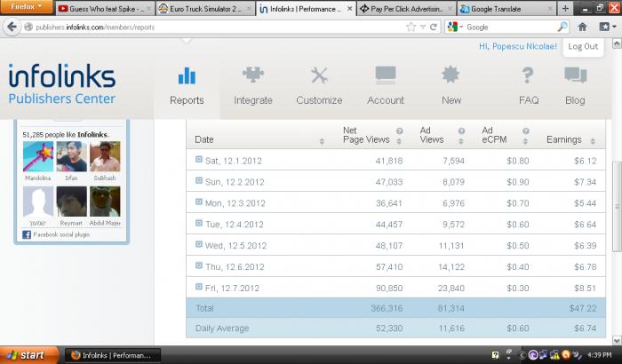Open the New badge icon
This screenshot has width=622, height=364.
[x=451, y=75]
